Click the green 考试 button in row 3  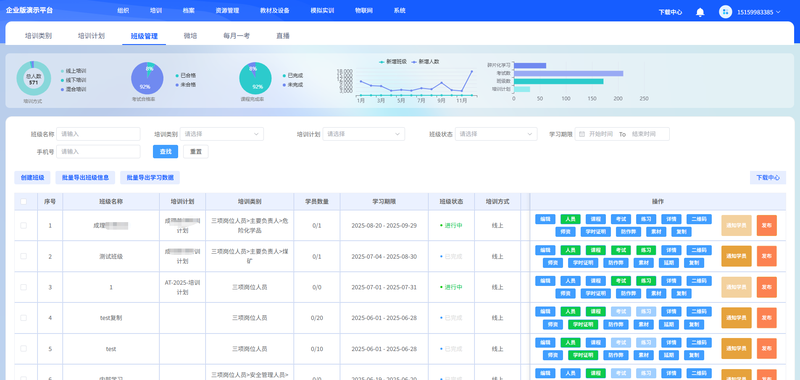[621, 281]
